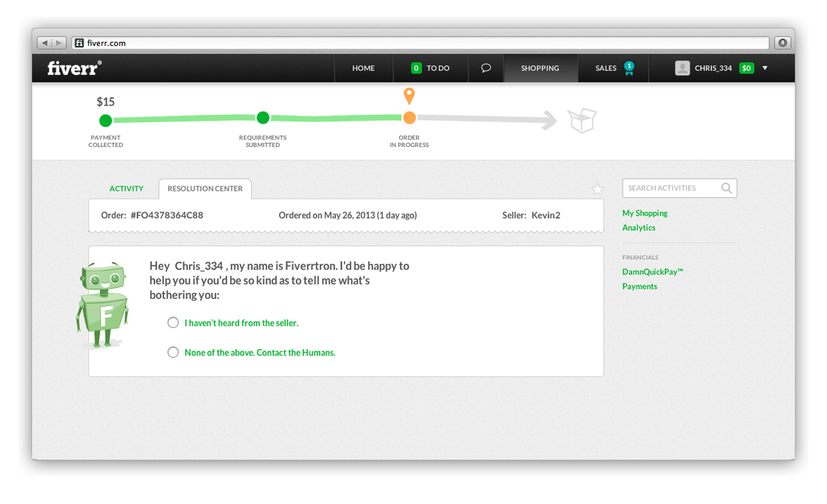
Task: Click seller name Kevin2
Action: tap(545, 215)
